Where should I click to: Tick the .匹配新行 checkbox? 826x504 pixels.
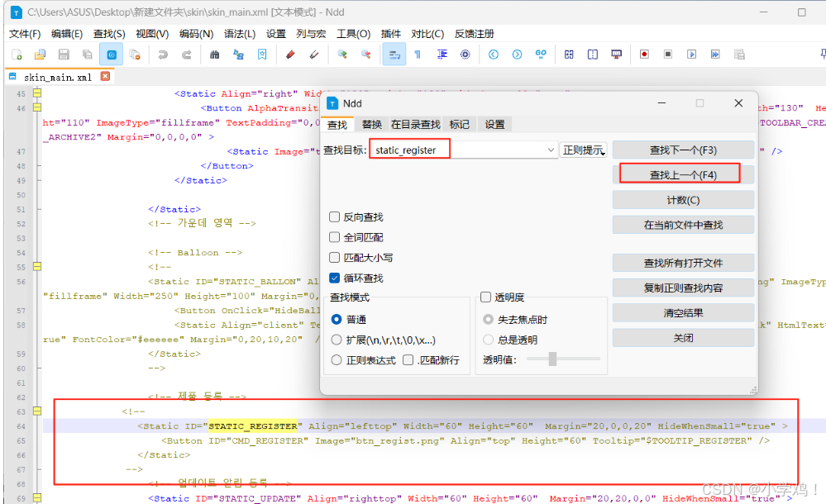point(408,359)
